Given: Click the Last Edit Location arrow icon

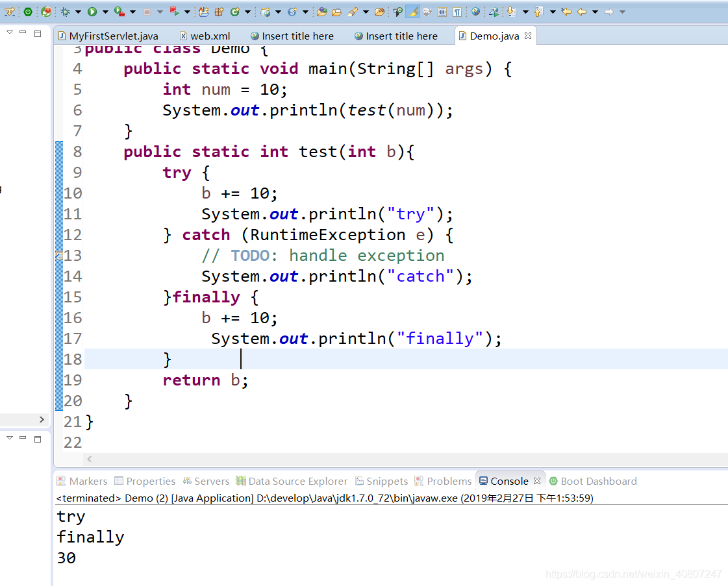Looking at the screenshot, I should point(565,11).
